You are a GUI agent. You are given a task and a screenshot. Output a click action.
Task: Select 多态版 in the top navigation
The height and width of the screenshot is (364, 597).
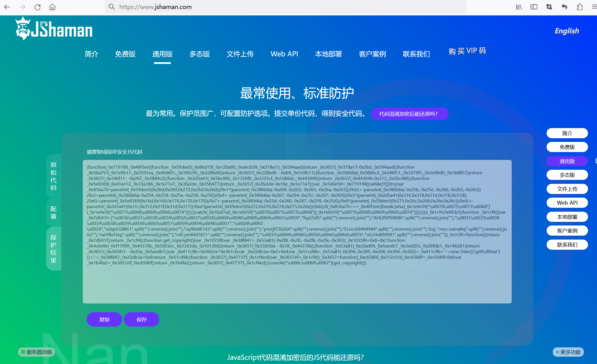click(x=199, y=54)
